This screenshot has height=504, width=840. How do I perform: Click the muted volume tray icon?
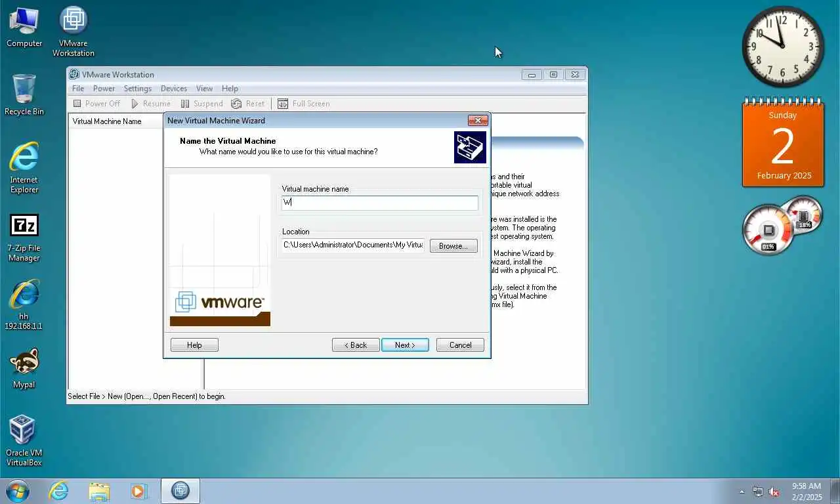774,492
